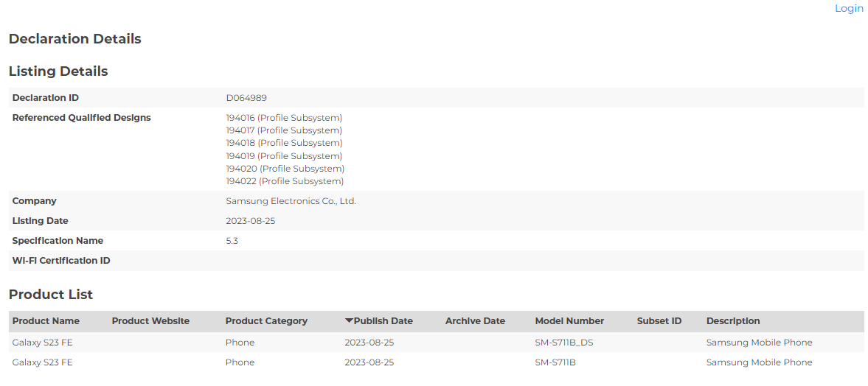The width and height of the screenshot is (868, 386).
Task: Sort by Archive Date column header
Action: [475, 321]
